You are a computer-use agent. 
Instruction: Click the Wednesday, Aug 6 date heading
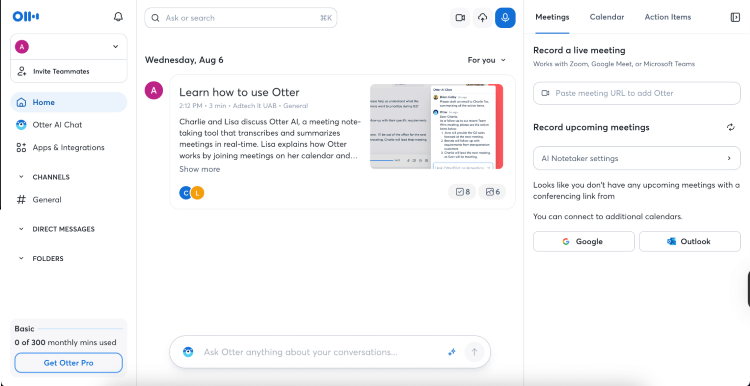pos(184,60)
